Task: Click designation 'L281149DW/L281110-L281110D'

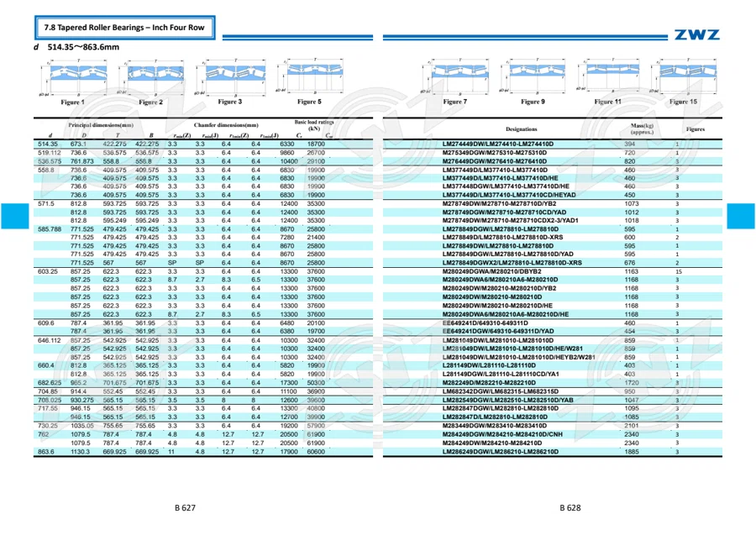Action: click(x=489, y=365)
